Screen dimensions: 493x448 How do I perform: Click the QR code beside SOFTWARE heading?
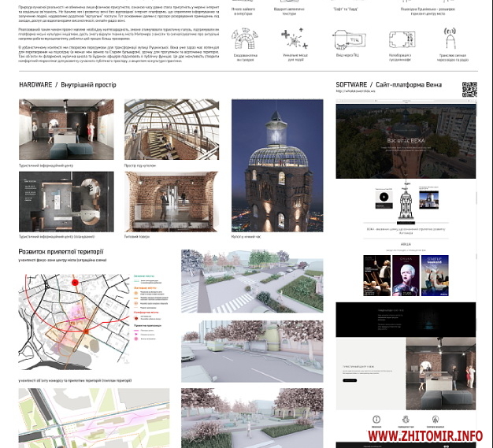click(470, 89)
